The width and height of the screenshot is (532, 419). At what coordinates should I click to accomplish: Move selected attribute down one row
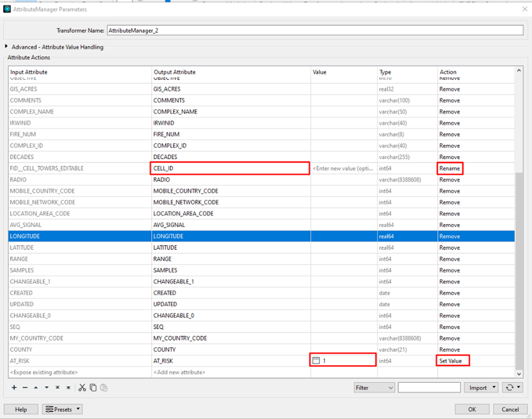pos(46,388)
